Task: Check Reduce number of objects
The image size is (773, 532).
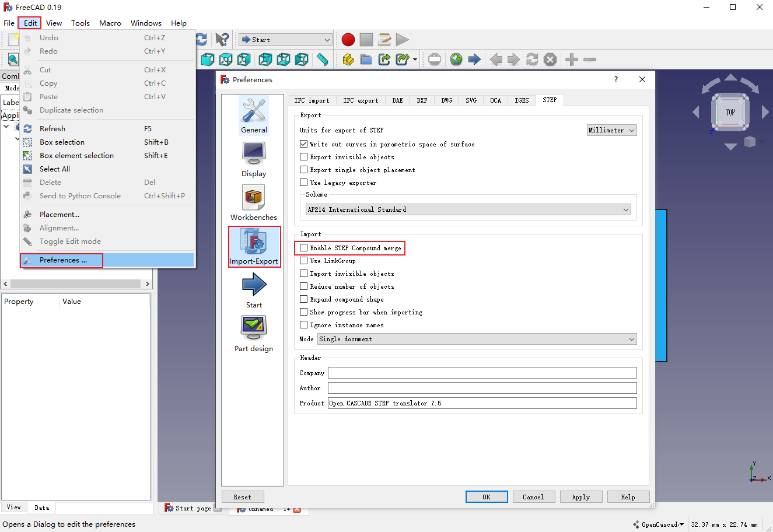Action: coord(303,286)
